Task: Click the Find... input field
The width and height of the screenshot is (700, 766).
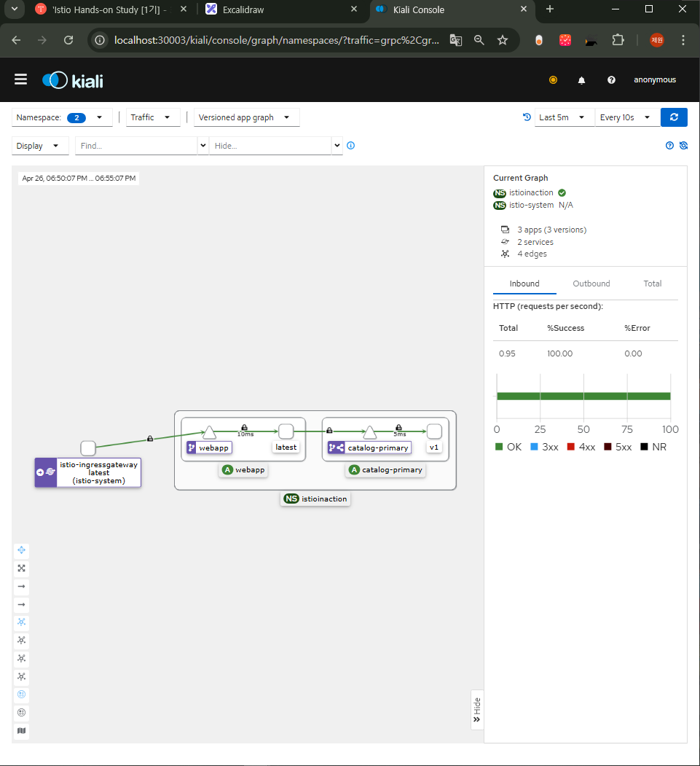Action: pyautogui.click(x=137, y=146)
